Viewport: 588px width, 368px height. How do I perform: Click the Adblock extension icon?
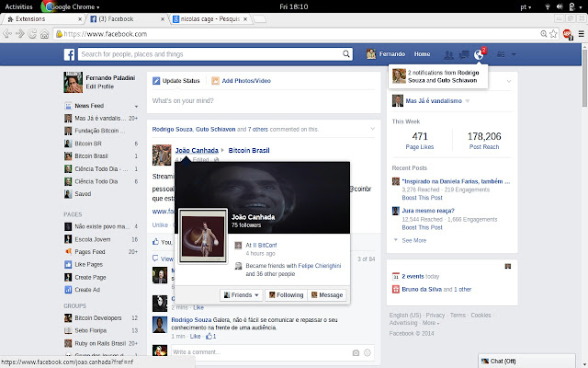[x=568, y=34]
